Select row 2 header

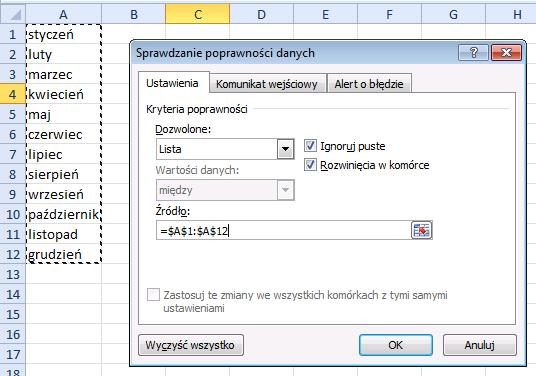click(13, 54)
